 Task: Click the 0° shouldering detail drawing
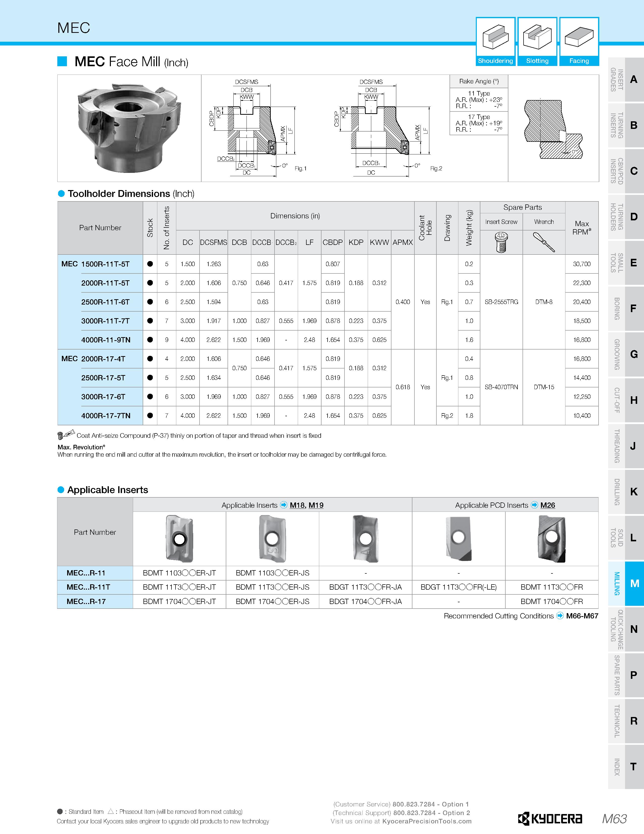(554, 129)
